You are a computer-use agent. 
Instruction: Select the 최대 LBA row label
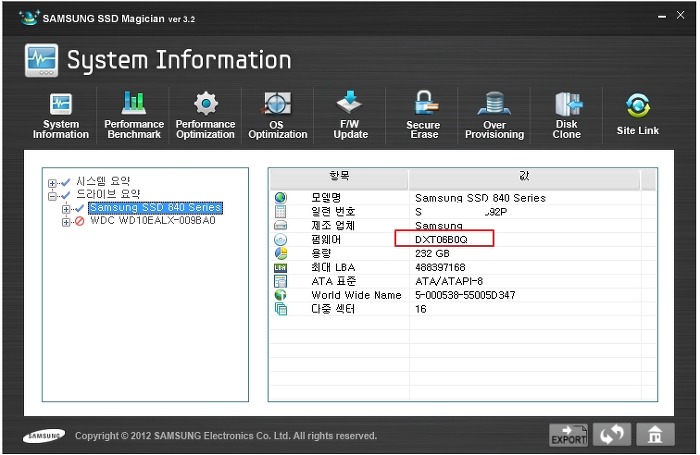point(333,267)
